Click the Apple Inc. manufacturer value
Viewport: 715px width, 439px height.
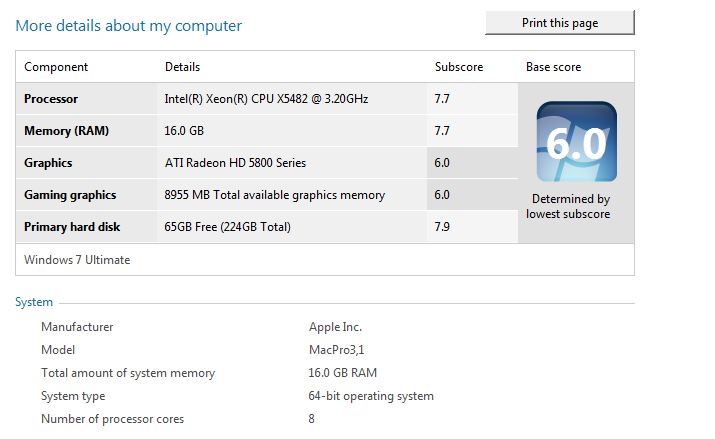[x=335, y=327]
